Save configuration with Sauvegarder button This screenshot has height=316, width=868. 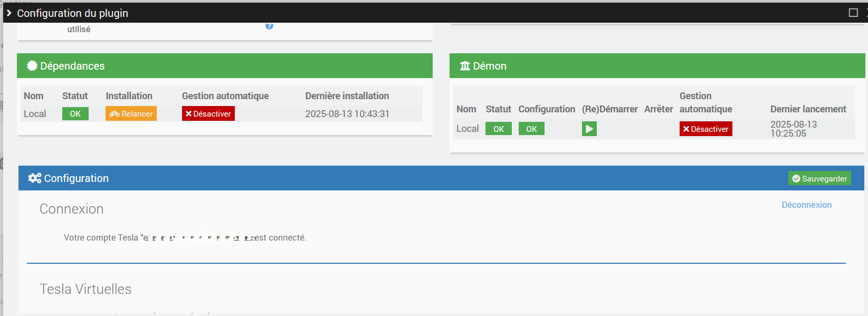(819, 178)
